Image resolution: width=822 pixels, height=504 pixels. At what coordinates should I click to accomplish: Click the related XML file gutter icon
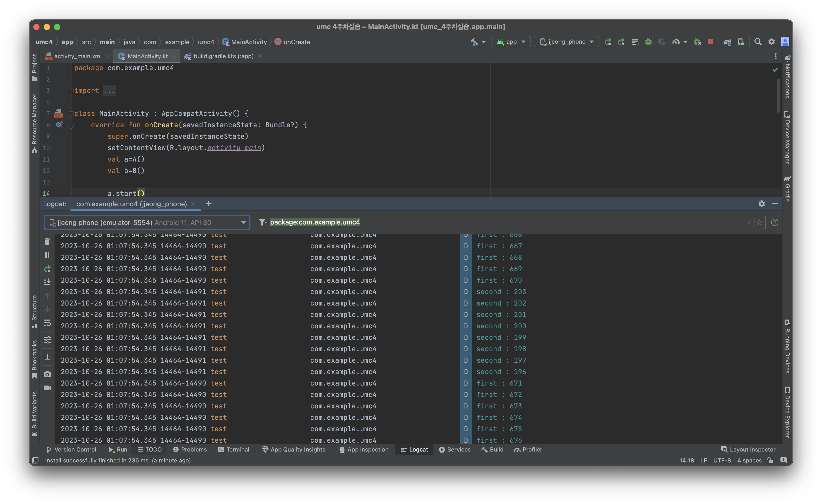point(59,113)
